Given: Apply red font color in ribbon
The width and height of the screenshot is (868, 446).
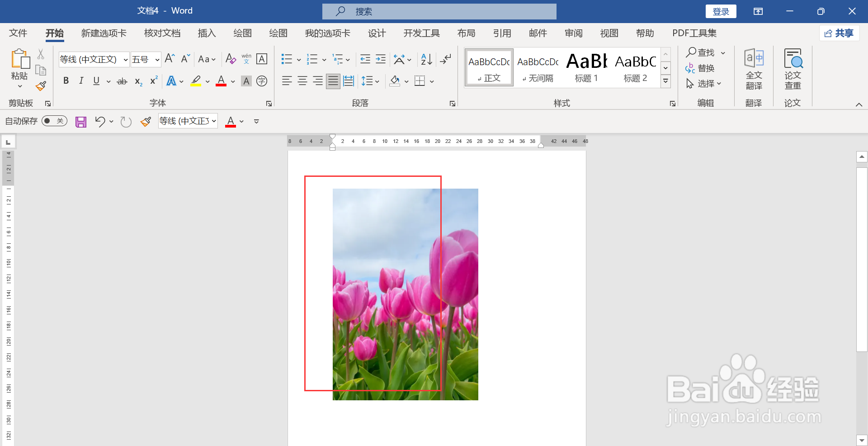Looking at the screenshot, I should click(x=221, y=81).
